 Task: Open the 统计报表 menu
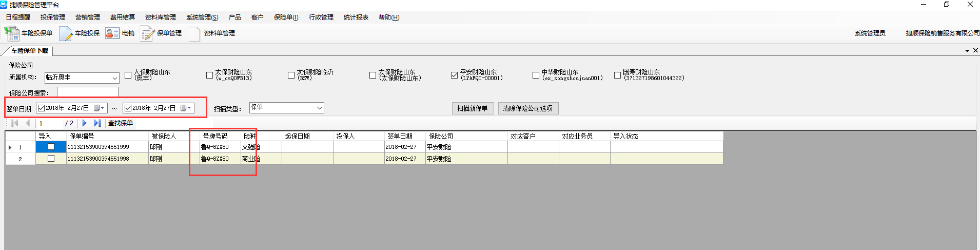(x=356, y=17)
